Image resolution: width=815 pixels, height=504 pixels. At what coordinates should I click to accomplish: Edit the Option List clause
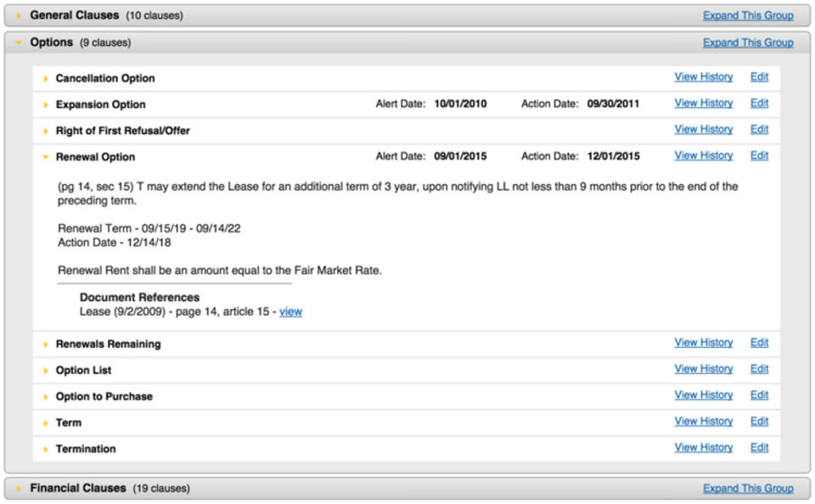coord(759,369)
